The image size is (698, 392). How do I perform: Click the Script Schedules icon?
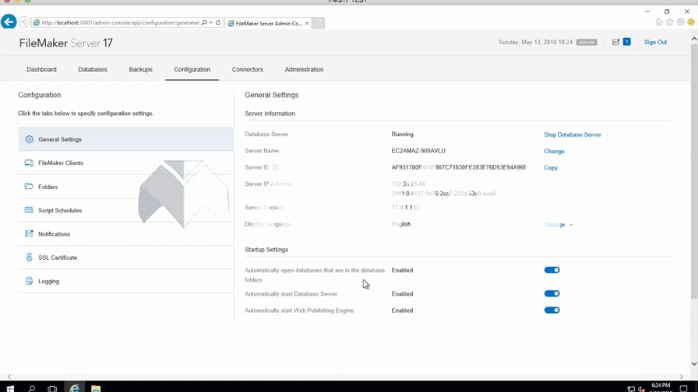(x=29, y=210)
